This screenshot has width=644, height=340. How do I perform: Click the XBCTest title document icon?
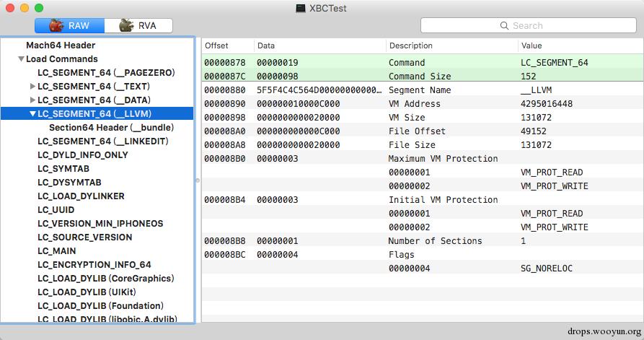coord(301,8)
